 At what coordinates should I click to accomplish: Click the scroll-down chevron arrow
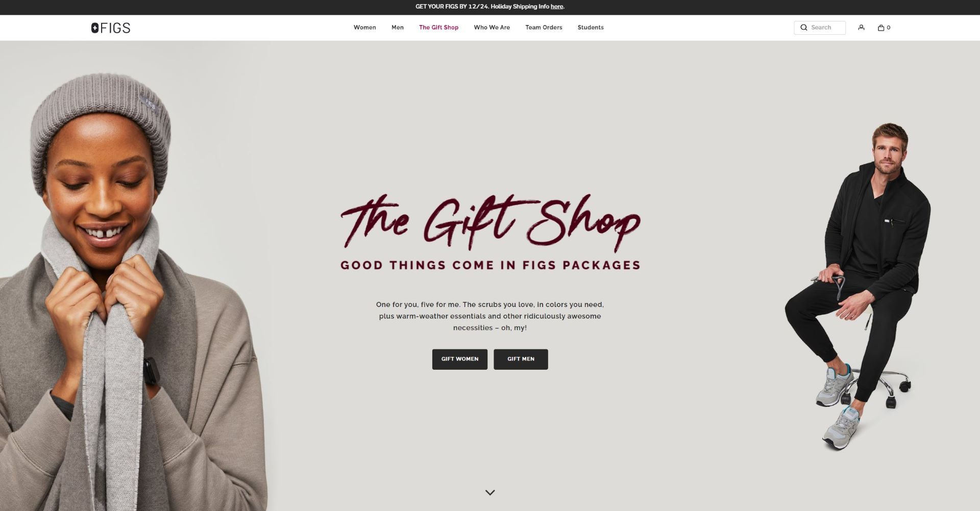(490, 493)
